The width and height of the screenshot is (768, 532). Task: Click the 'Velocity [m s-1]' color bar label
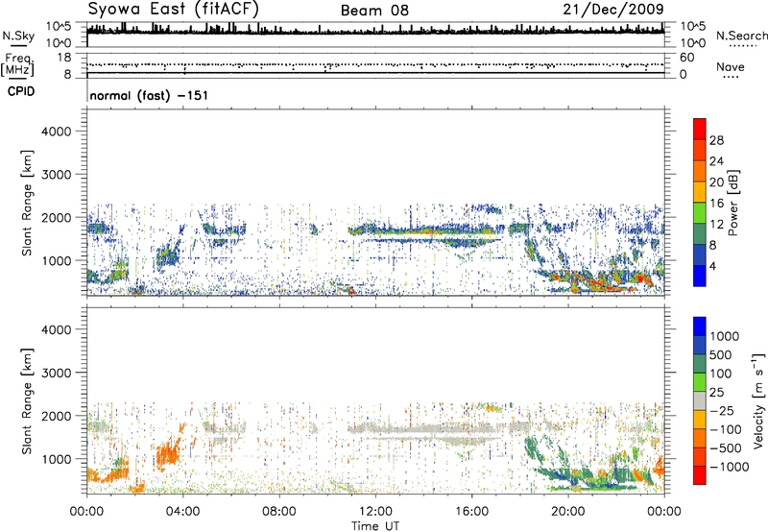coord(758,400)
